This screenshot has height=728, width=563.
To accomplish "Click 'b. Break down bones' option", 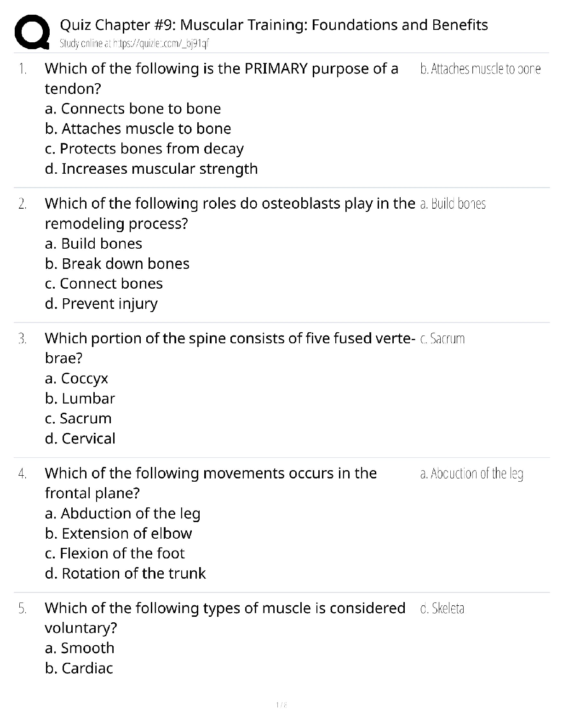I will coord(117,264).
